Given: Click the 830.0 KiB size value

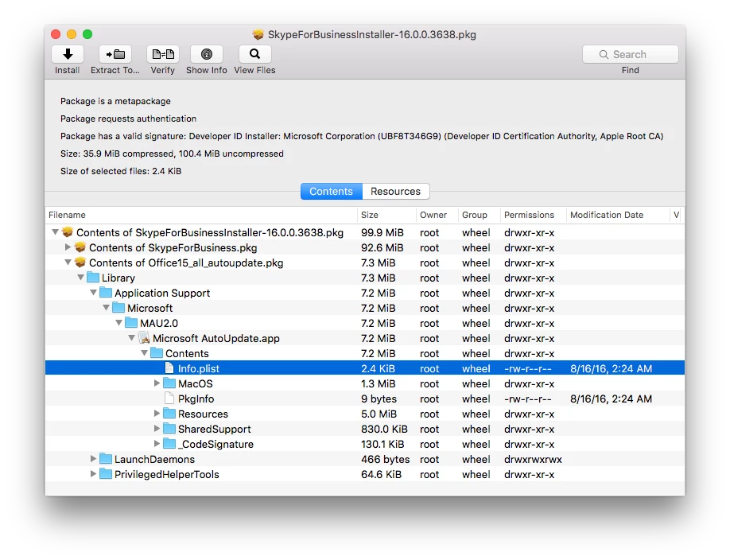Looking at the screenshot, I should tap(384, 429).
